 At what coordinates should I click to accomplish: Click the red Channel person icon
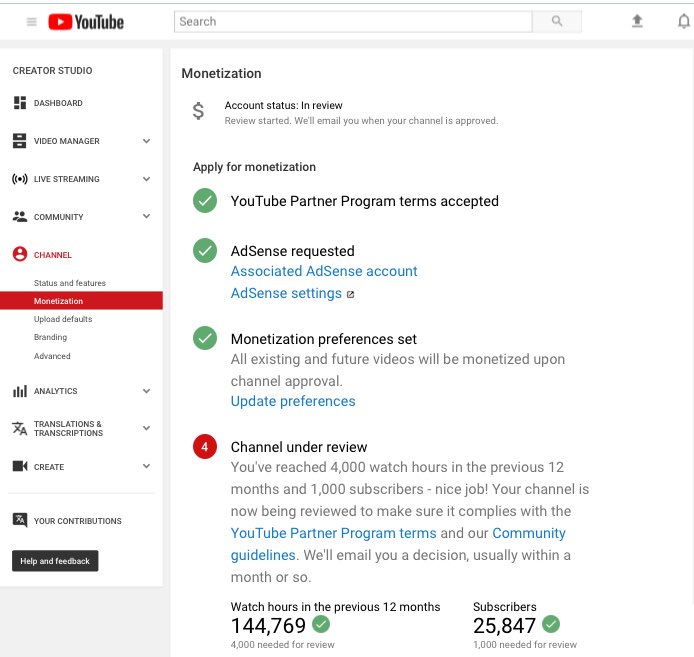point(19,254)
